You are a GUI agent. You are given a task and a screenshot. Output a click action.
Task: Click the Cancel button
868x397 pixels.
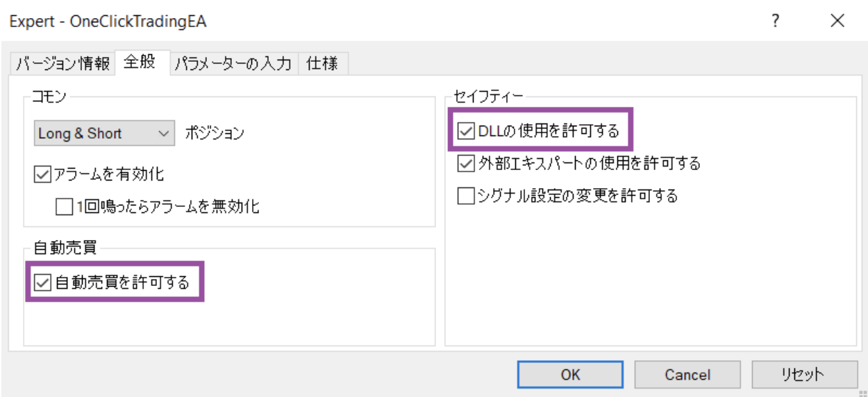click(x=687, y=375)
